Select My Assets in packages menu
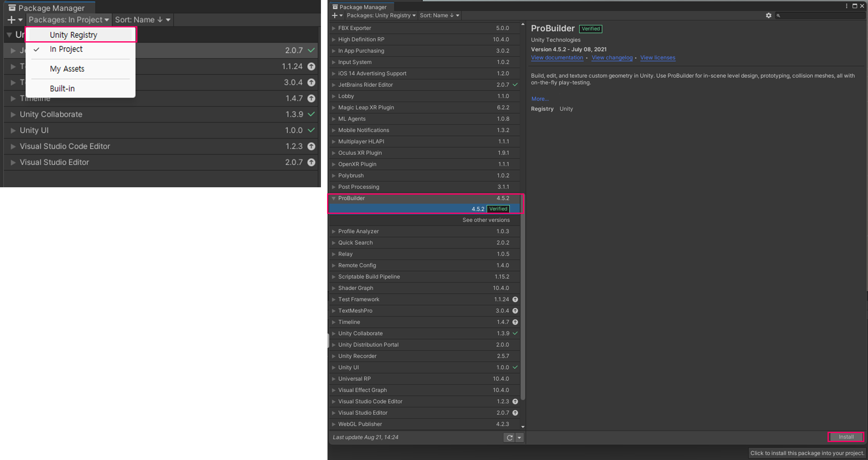The image size is (868, 460). (67, 69)
